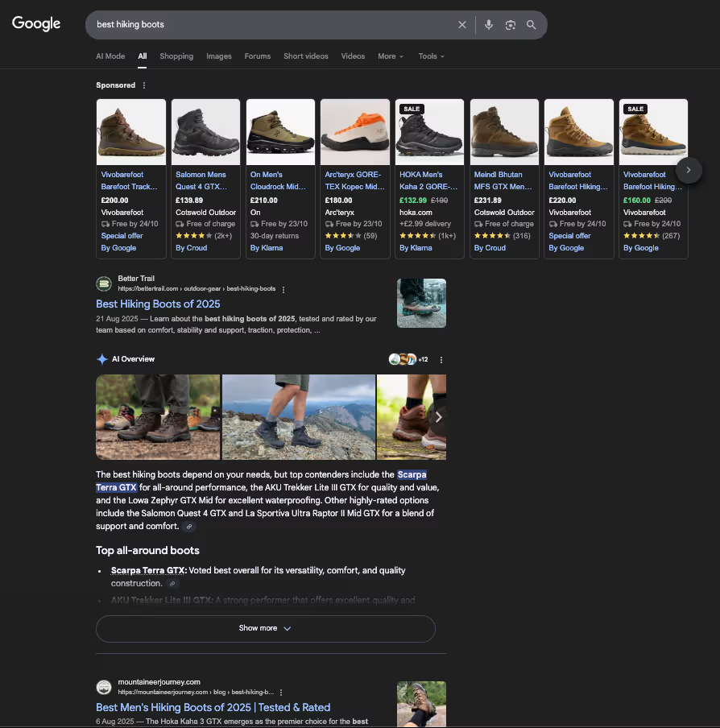Select the Images tab
This screenshot has height=728, width=720.
pyautogui.click(x=218, y=56)
